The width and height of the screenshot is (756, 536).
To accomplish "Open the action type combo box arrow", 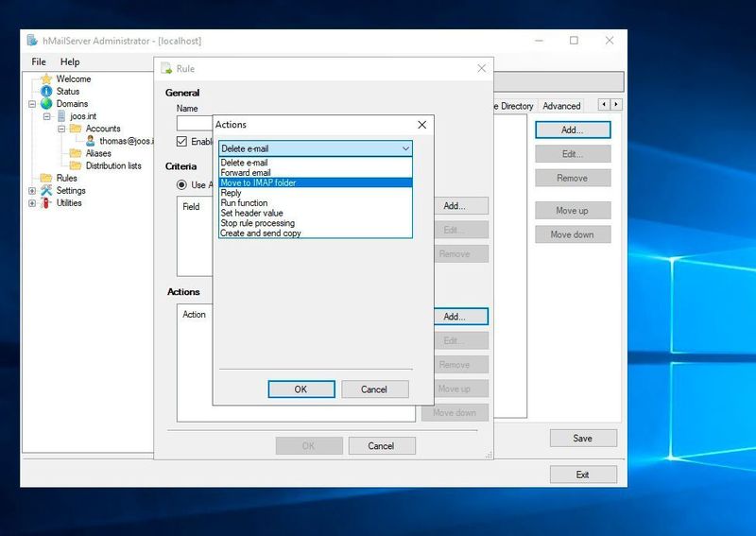I will (x=406, y=148).
